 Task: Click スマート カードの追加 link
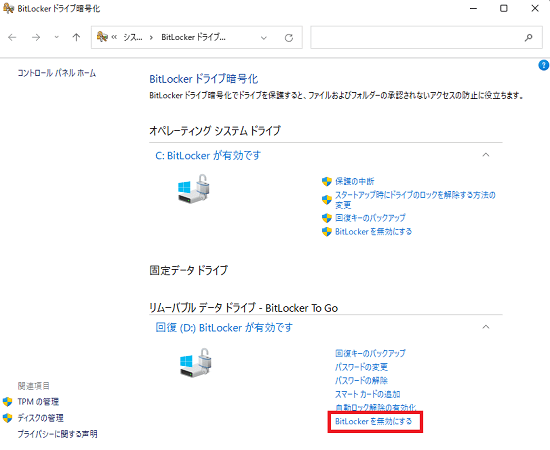click(368, 394)
